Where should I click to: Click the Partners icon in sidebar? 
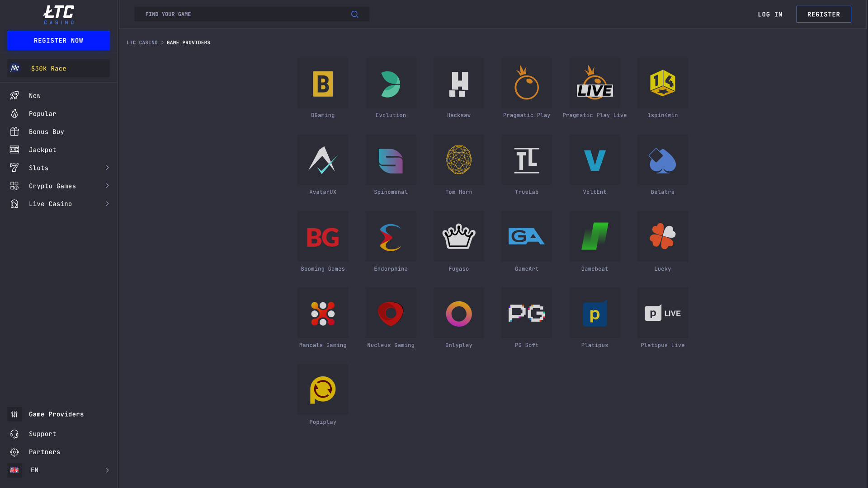[14, 452]
